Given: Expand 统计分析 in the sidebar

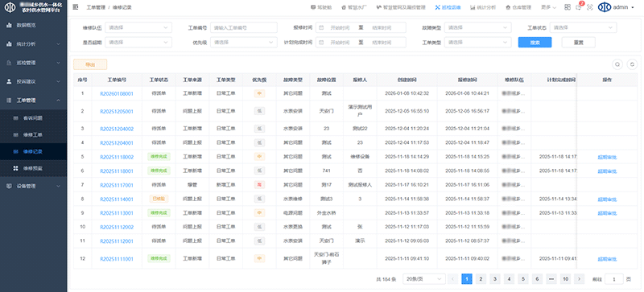Looking at the screenshot, I should tap(33, 44).
